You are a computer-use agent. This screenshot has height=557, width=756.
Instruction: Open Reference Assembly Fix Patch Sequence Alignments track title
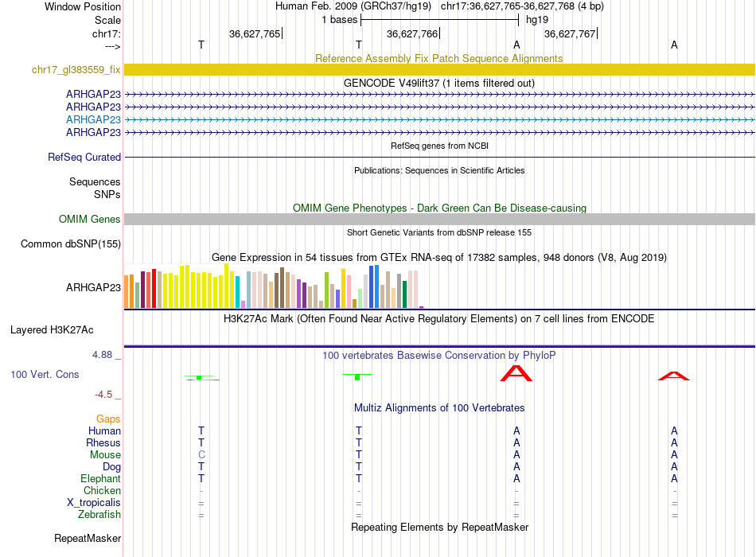(438, 58)
